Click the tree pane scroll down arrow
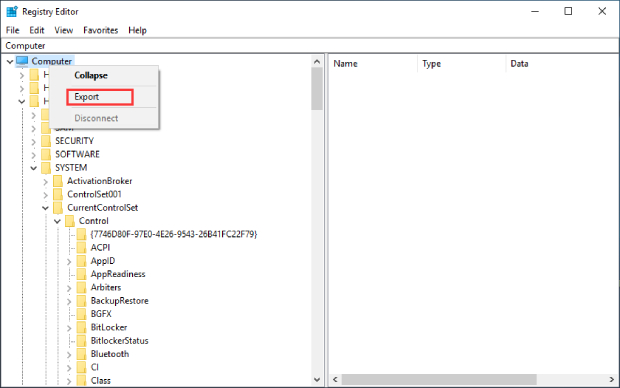 pyautogui.click(x=317, y=380)
